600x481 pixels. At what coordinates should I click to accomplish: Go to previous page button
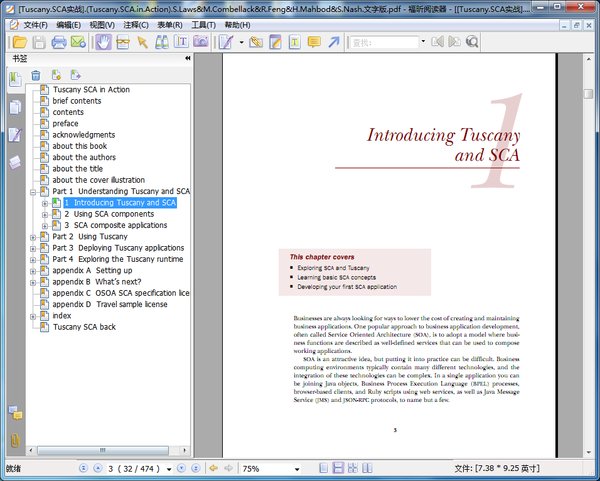[98, 468]
